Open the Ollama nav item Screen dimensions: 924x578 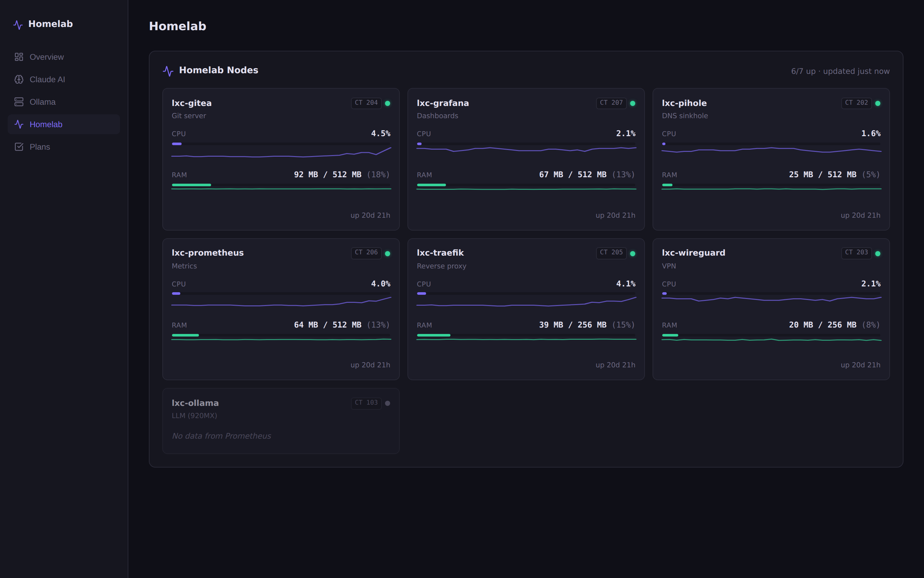(64, 102)
